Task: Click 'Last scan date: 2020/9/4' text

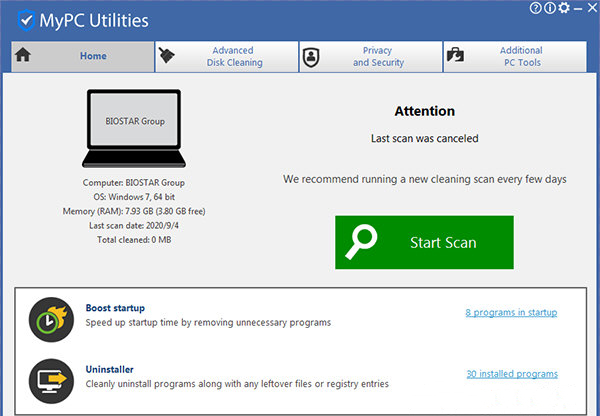Action: (134, 225)
